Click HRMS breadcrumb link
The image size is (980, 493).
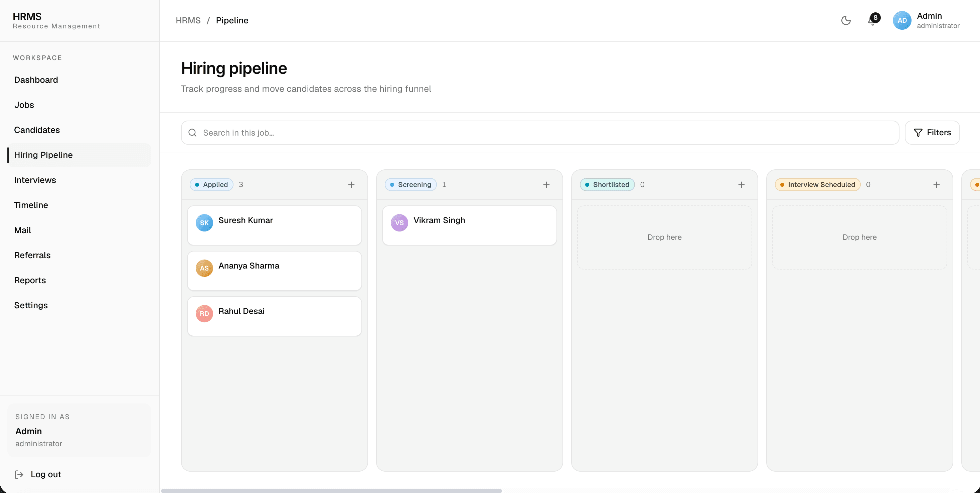[188, 21]
